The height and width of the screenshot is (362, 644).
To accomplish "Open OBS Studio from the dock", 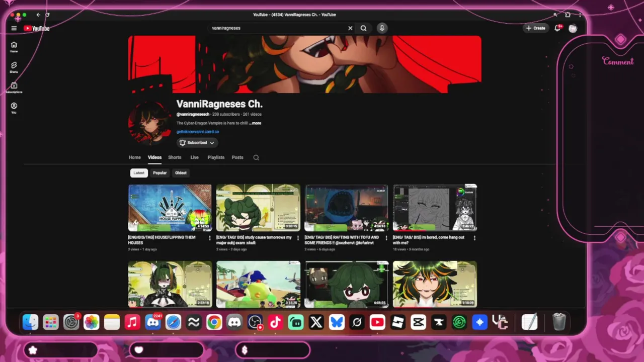I will [x=255, y=322].
